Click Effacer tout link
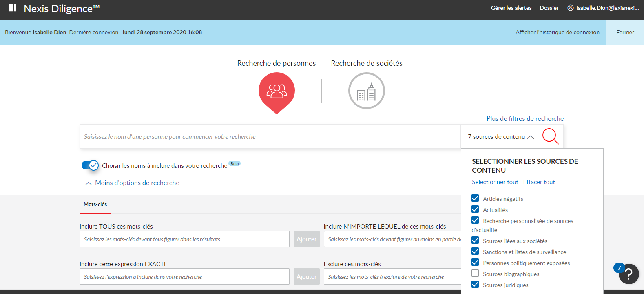The image size is (644, 294). point(539,182)
